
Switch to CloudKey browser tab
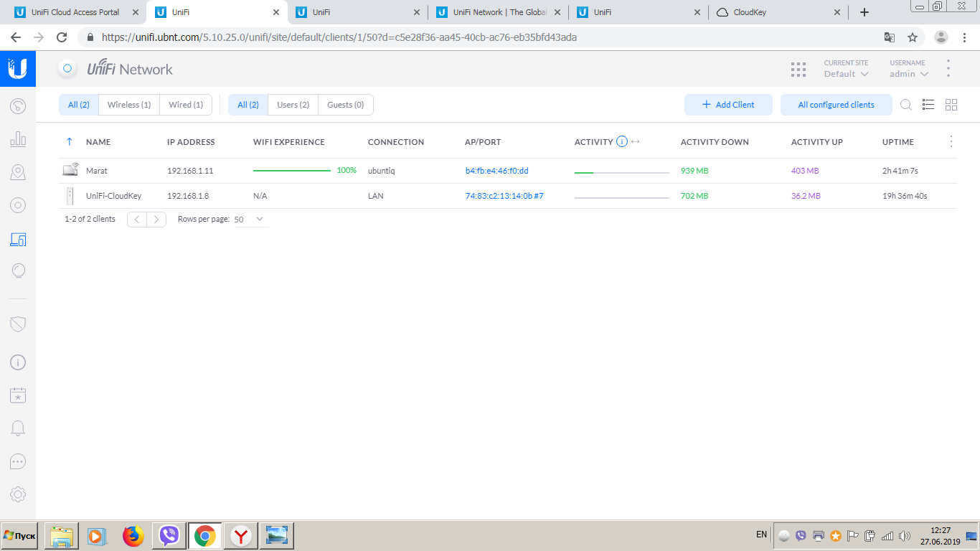point(778,12)
